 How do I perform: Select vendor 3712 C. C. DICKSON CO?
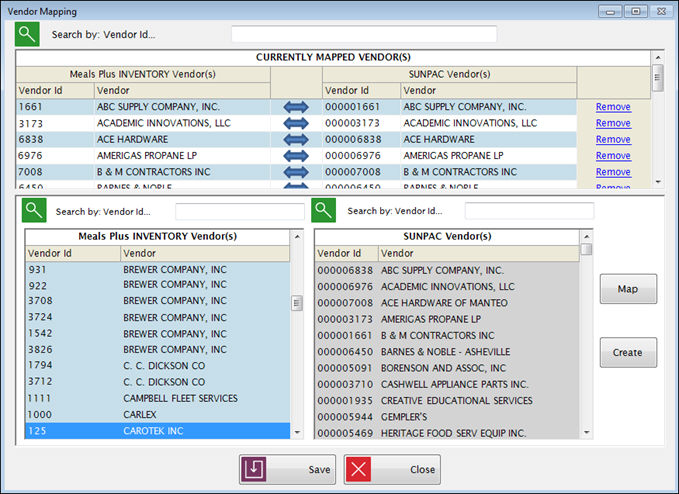pos(158,382)
